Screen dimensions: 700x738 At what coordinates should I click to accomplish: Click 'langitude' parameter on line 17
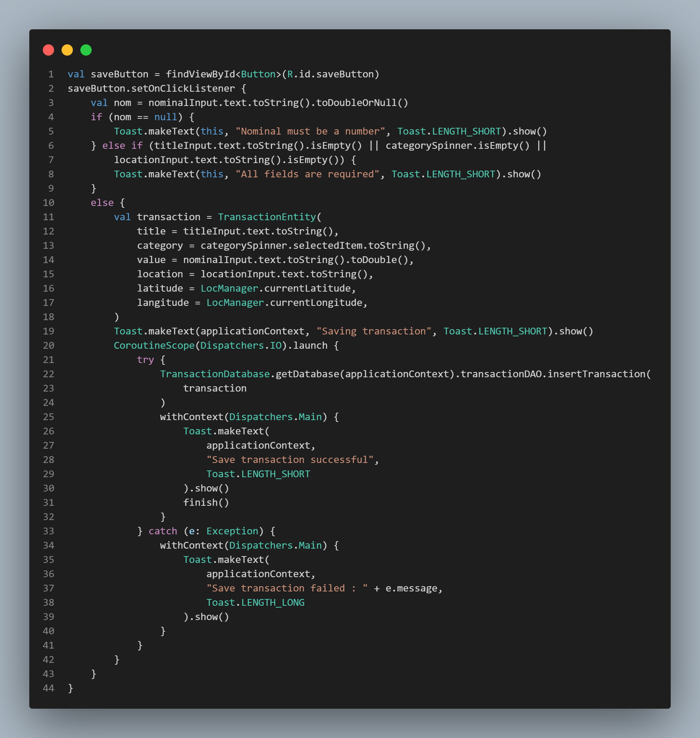[x=163, y=303]
